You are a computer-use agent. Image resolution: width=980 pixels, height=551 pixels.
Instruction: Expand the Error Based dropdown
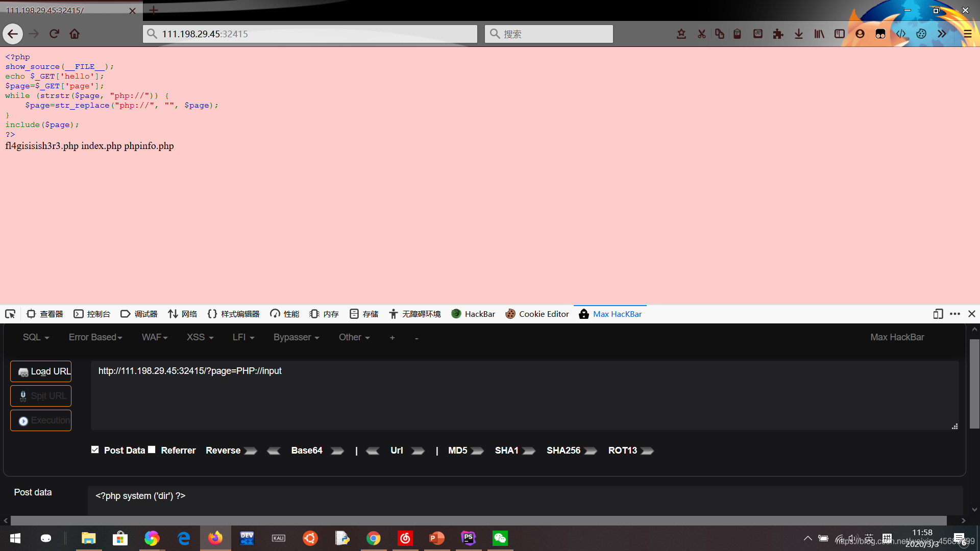(x=95, y=337)
